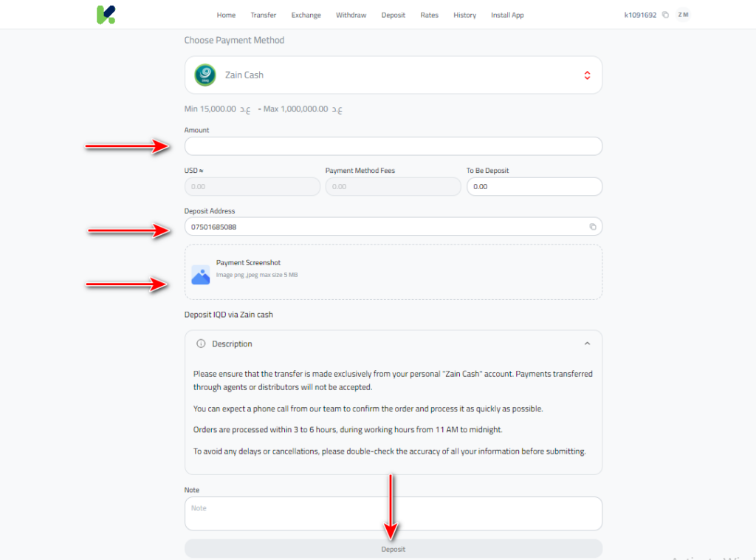Copy the deposit address number
This screenshot has height=560, width=756.
[x=593, y=227]
